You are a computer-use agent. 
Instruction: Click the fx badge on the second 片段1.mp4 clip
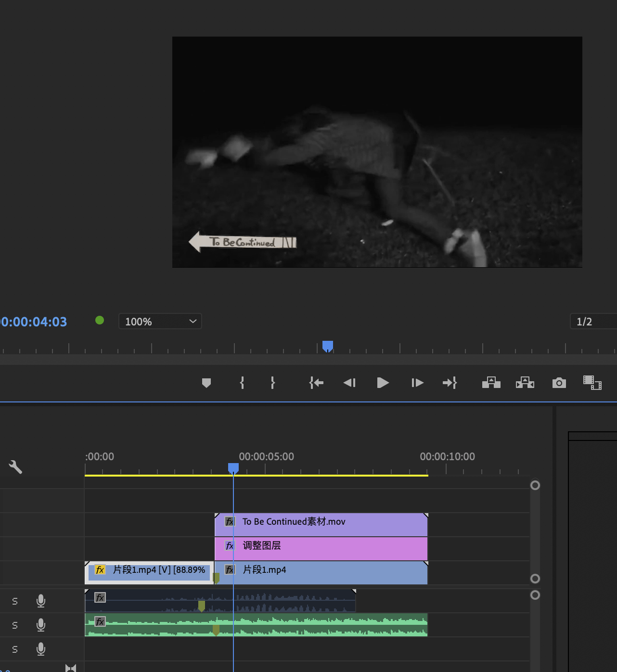230,569
